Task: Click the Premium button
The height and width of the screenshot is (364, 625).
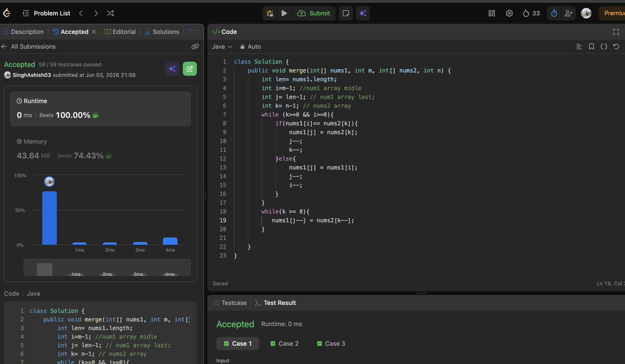Action: (x=612, y=13)
